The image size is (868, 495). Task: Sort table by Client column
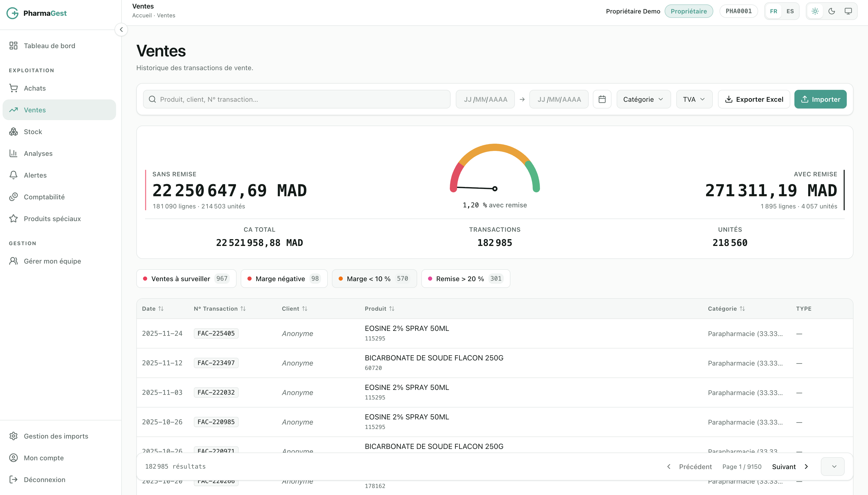tap(294, 309)
